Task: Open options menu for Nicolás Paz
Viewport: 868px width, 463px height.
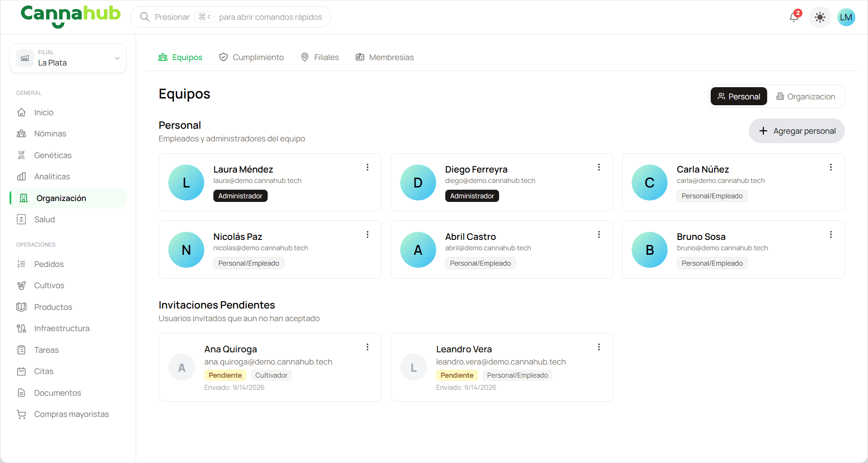Action: coord(368,234)
